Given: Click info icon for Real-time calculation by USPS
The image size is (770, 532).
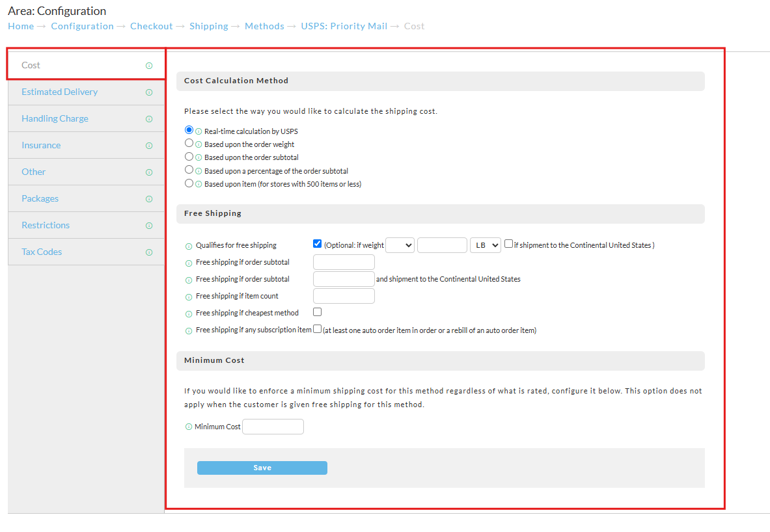Looking at the screenshot, I should 199,131.
